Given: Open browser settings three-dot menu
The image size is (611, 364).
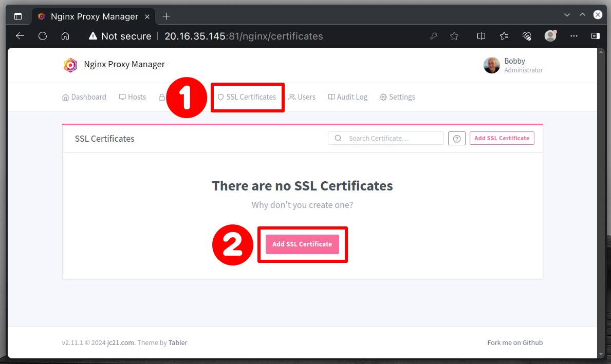Looking at the screenshot, I should (573, 36).
